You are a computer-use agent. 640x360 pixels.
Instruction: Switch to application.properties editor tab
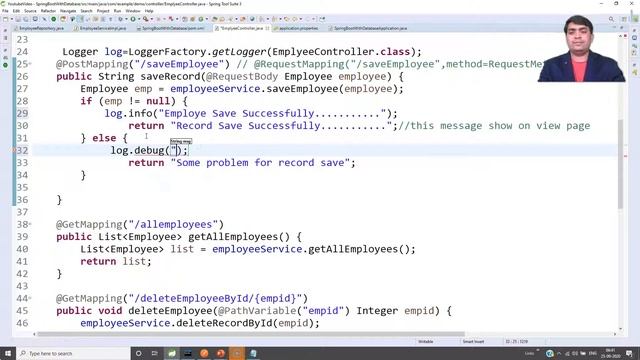click(x=296, y=28)
